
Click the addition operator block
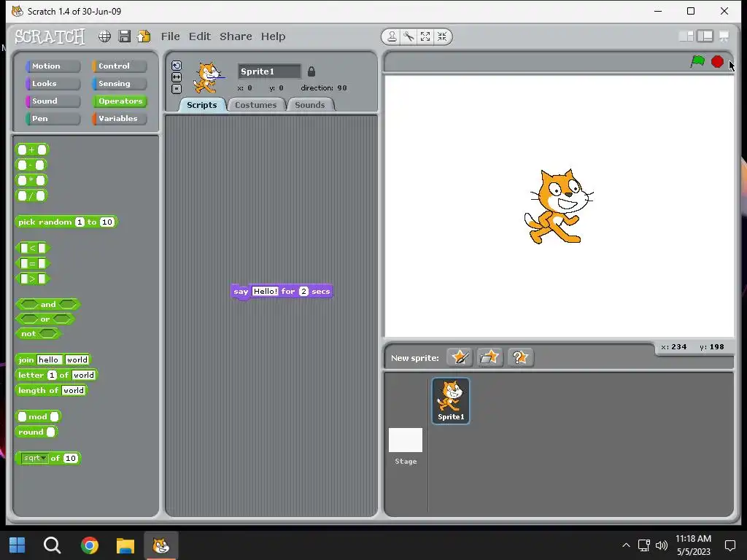pos(32,150)
